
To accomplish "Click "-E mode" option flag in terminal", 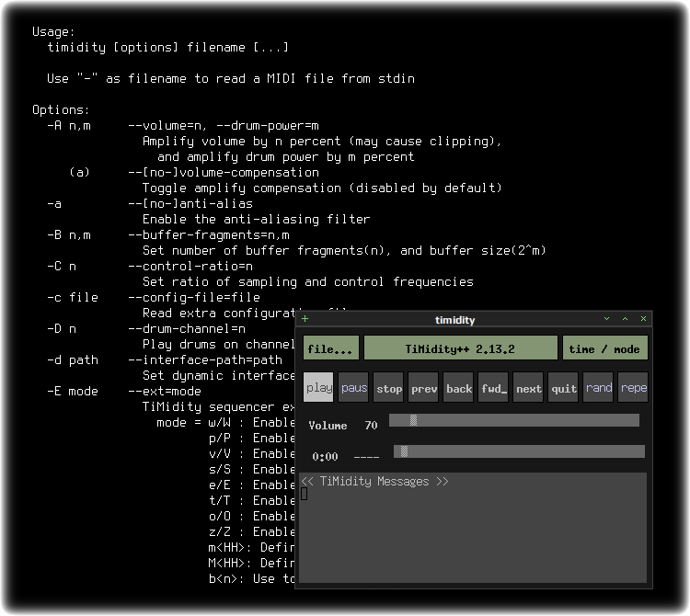I will point(73,392).
